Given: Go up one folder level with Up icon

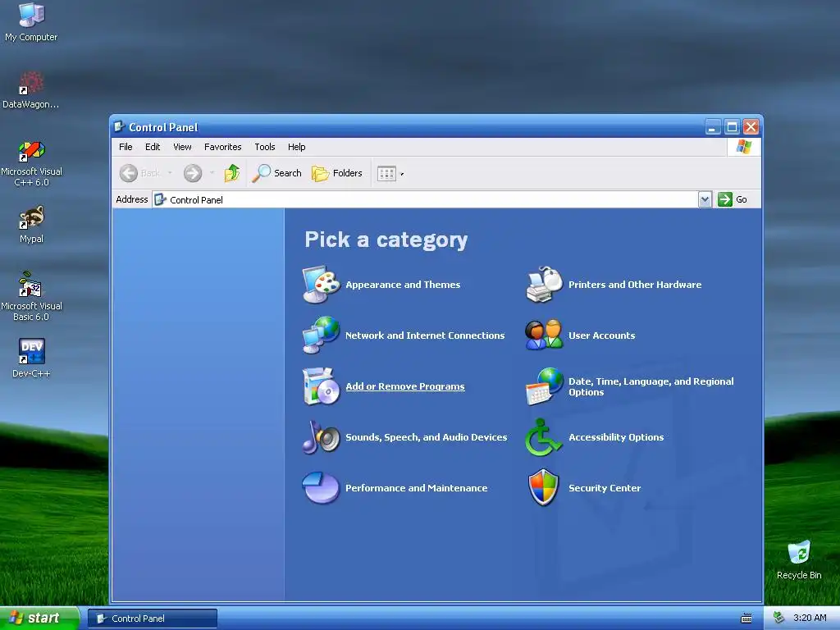Looking at the screenshot, I should tap(232, 173).
